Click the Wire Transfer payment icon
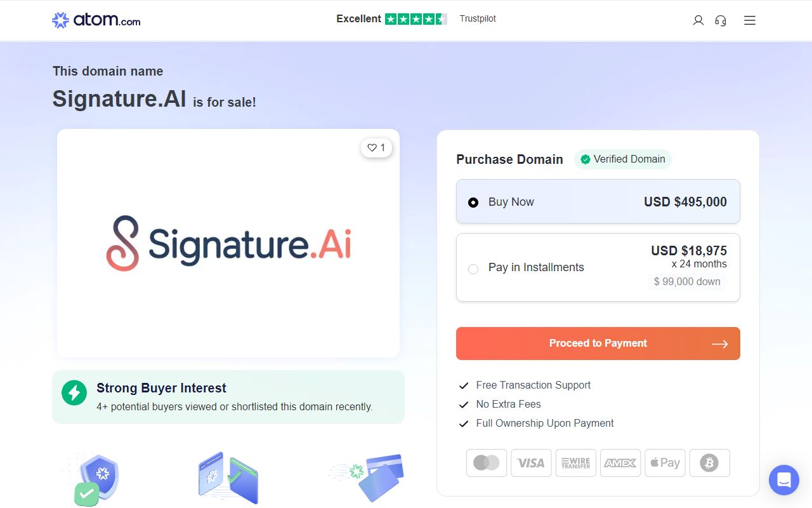The image size is (812, 508). point(575,463)
